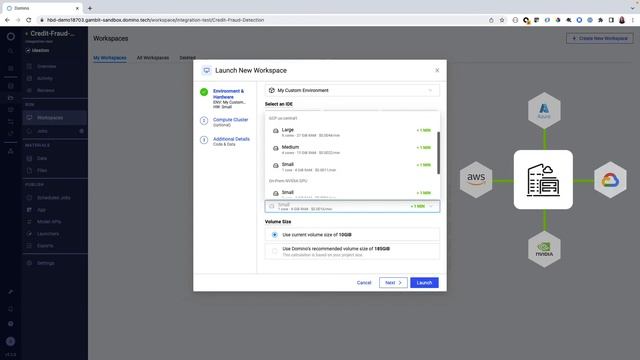Click the hardware tier list scrollbar

pyautogui.click(x=439, y=153)
